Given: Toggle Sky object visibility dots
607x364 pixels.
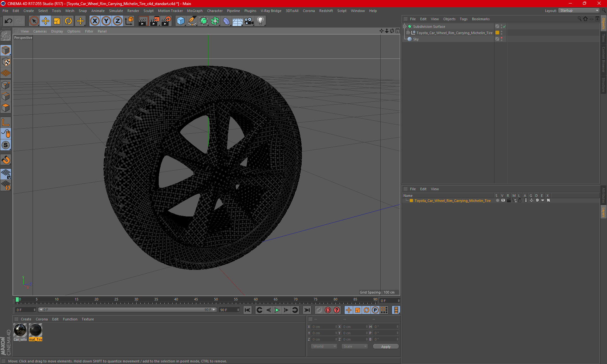Looking at the screenshot, I should [x=501, y=39].
